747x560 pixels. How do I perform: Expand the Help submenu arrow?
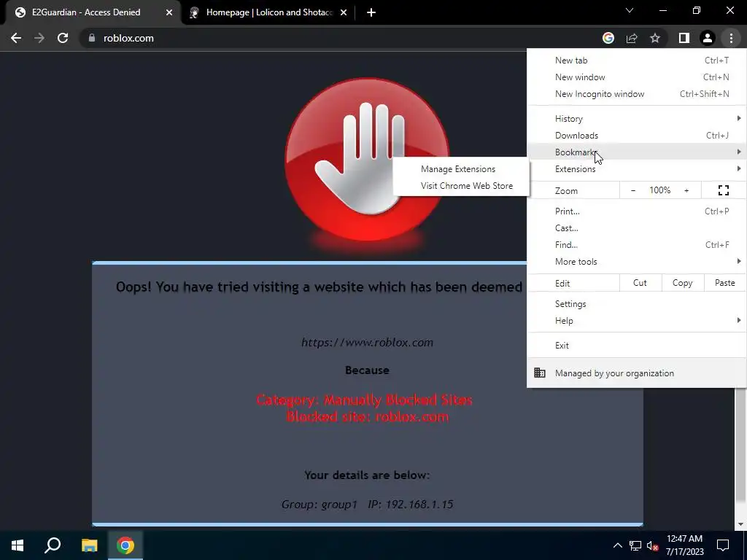click(x=739, y=321)
